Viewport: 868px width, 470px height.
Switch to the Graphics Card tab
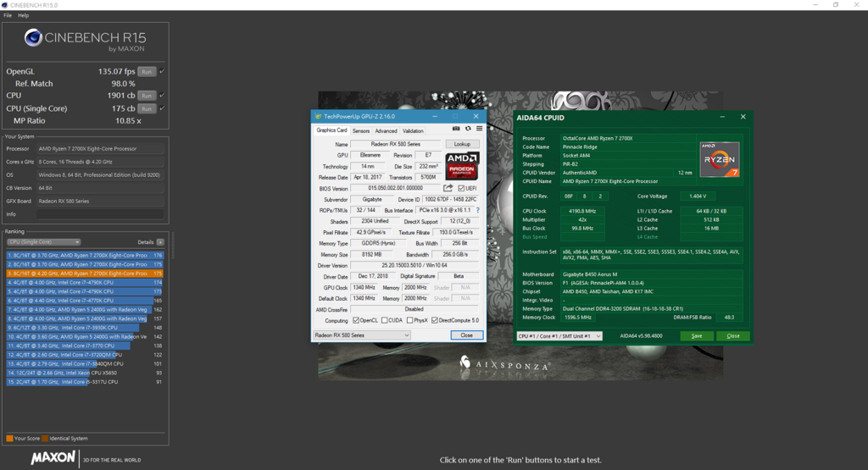click(331, 130)
